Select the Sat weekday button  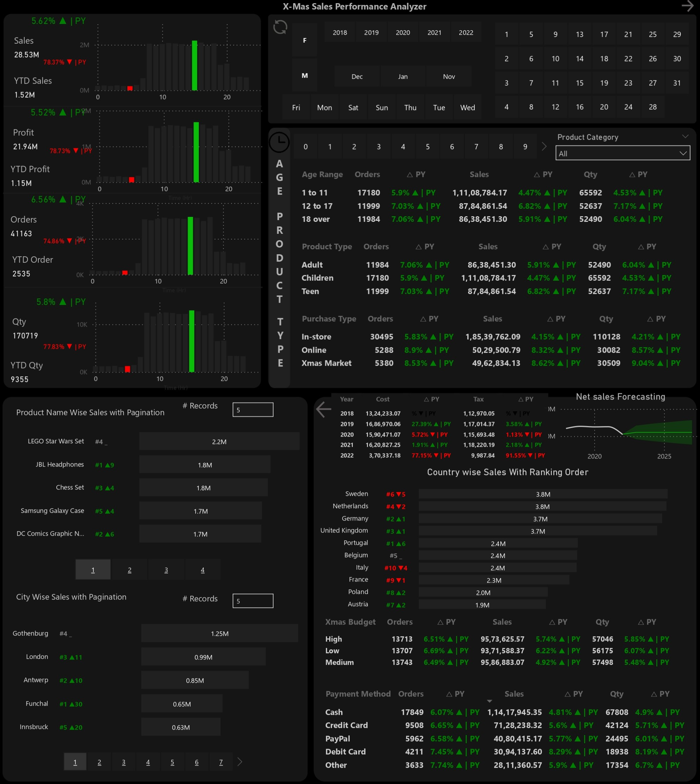click(x=353, y=107)
